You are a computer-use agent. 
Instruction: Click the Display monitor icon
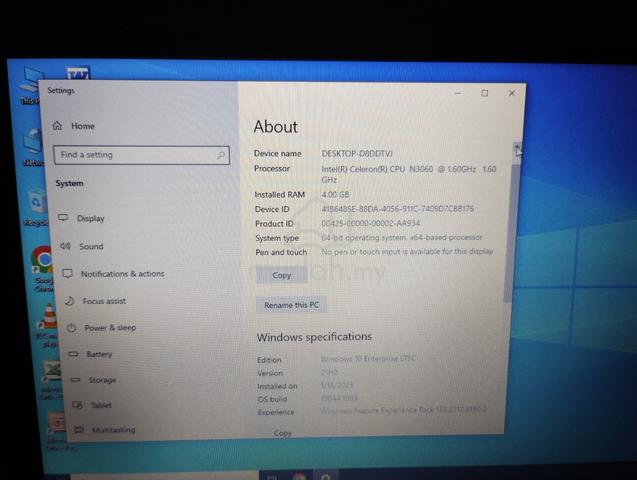click(63, 218)
